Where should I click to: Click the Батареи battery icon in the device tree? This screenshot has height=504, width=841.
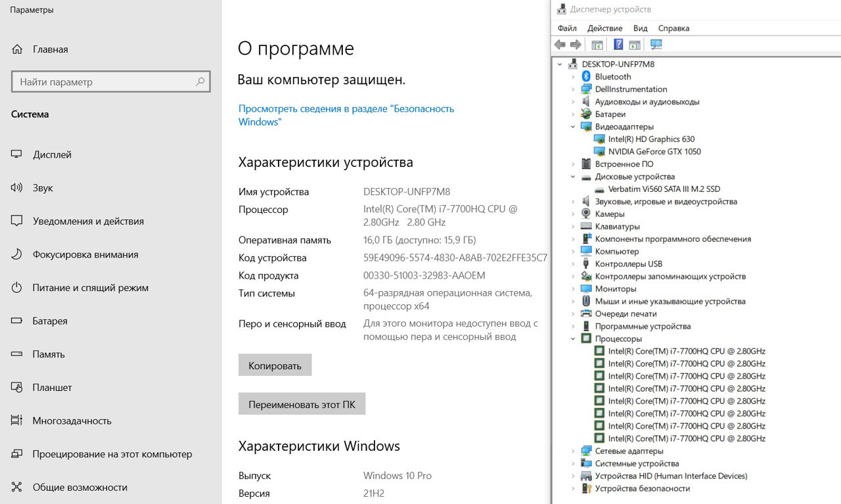click(586, 114)
